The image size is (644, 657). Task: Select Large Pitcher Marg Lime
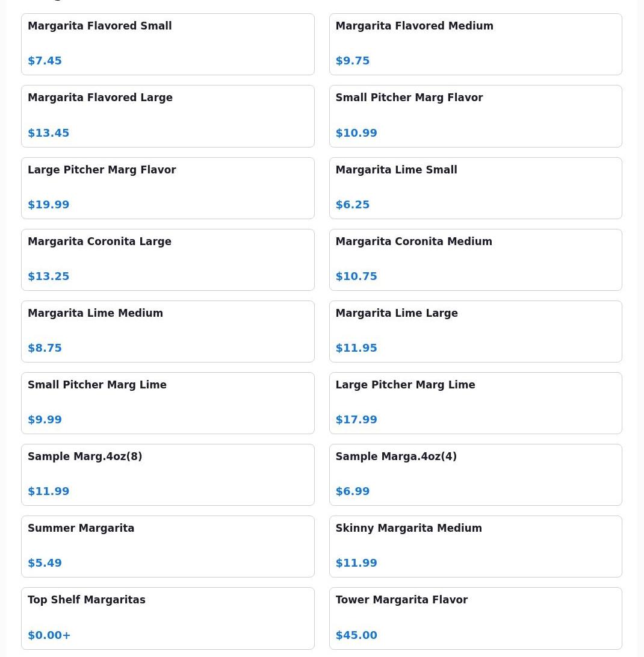tap(475, 403)
